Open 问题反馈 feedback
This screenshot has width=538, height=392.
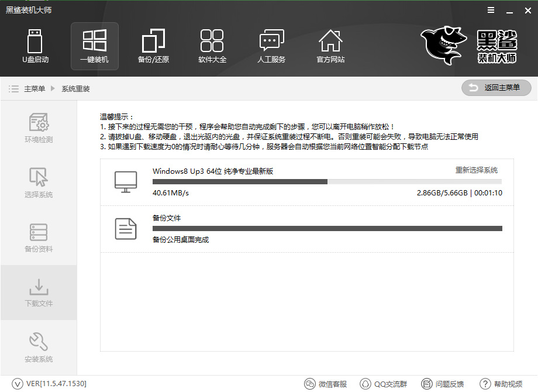click(443, 384)
